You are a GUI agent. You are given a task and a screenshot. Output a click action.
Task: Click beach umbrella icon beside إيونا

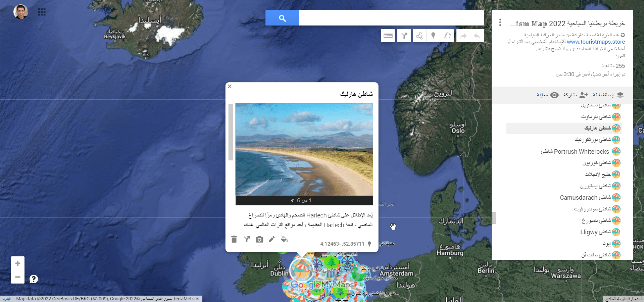click(616, 244)
